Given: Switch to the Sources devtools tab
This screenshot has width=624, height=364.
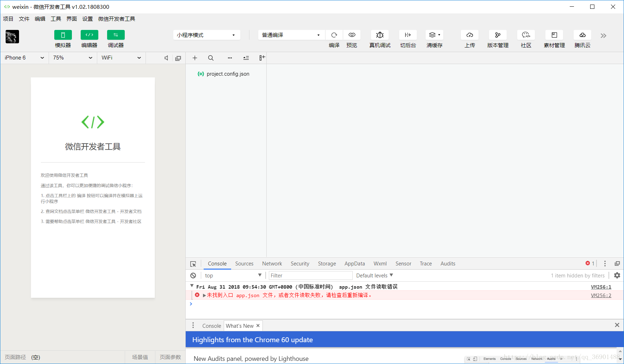Looking at the screenshot, I should (244, 264).
